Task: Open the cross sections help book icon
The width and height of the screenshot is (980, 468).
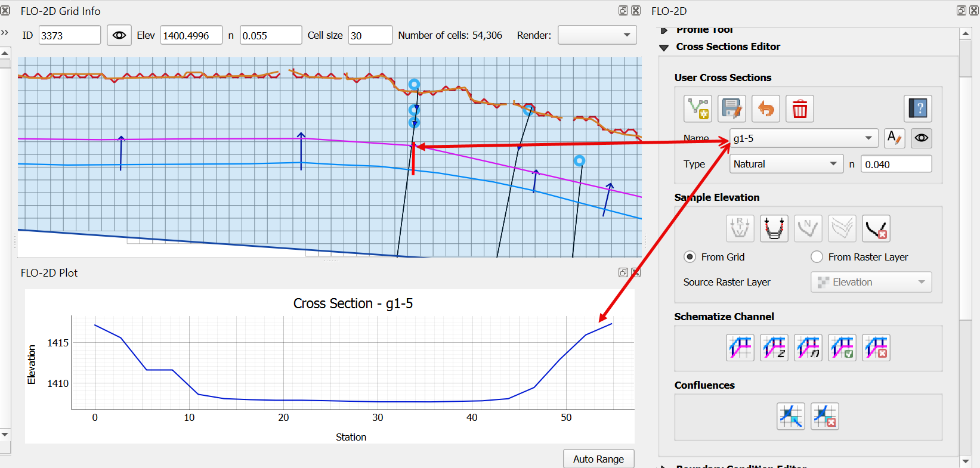Action: (x=917, y=109)
